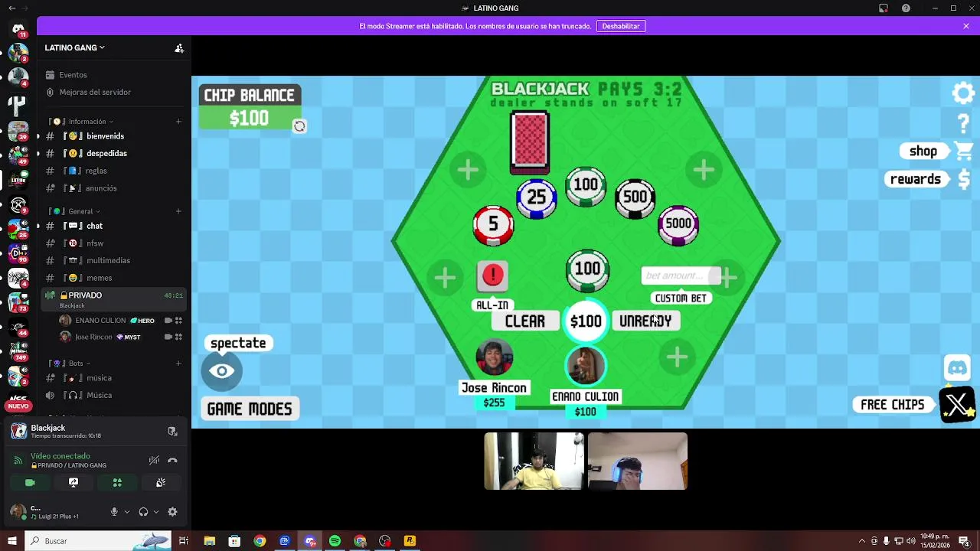Pick the top 100 green chip
Image resolution: width=980 pixels, height=551 pixels.
586,186
